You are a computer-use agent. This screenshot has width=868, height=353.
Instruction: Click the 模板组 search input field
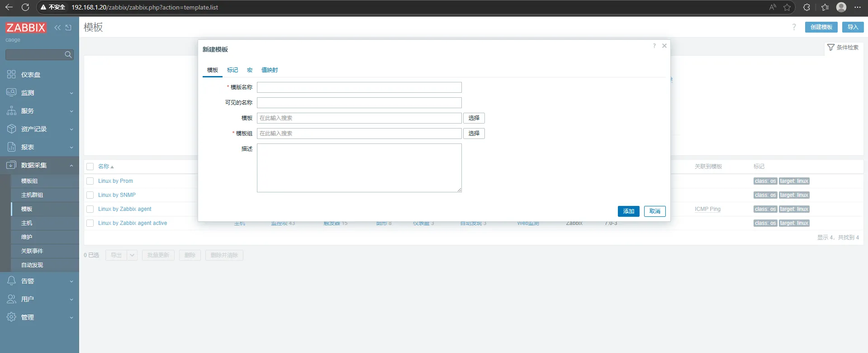(359, 134)
